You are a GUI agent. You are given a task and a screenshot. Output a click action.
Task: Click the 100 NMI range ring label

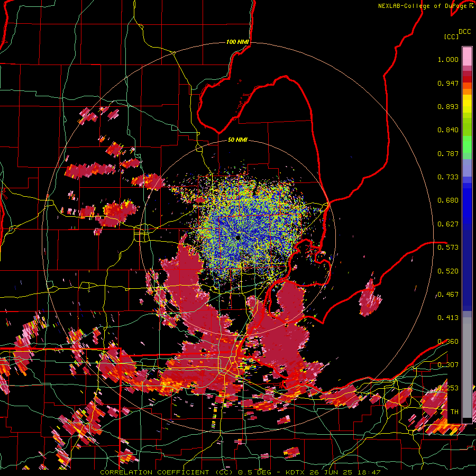(237, 42)
